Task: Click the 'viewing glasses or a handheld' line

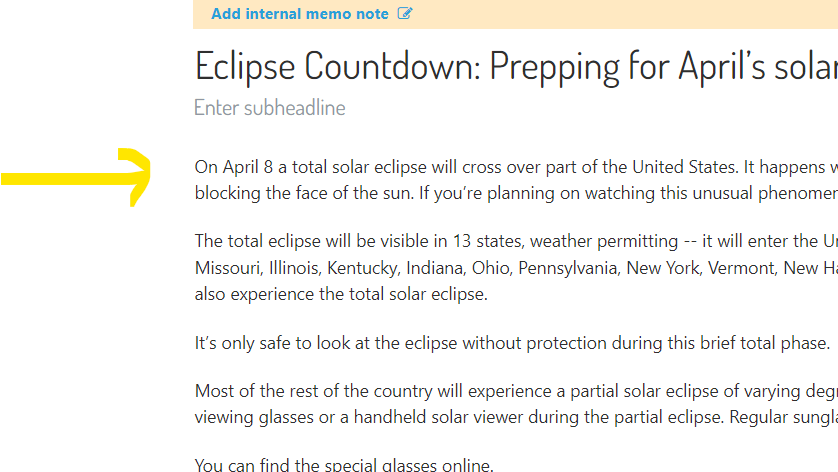Action: pos(516,417)
